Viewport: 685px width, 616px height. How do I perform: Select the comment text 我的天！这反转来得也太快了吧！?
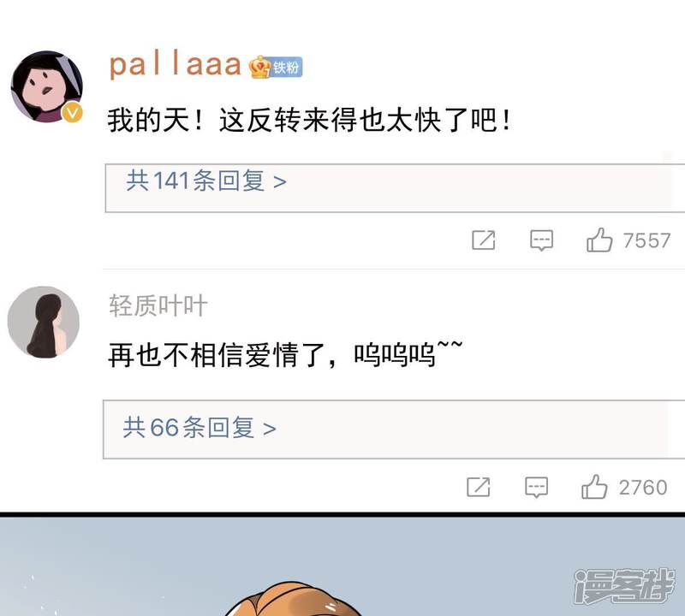click(309, 120)
